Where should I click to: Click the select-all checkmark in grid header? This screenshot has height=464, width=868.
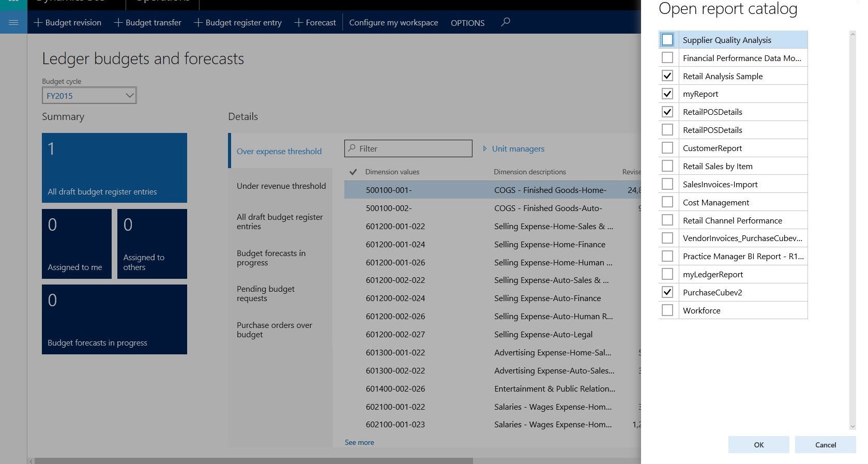(x=353, y=172)
